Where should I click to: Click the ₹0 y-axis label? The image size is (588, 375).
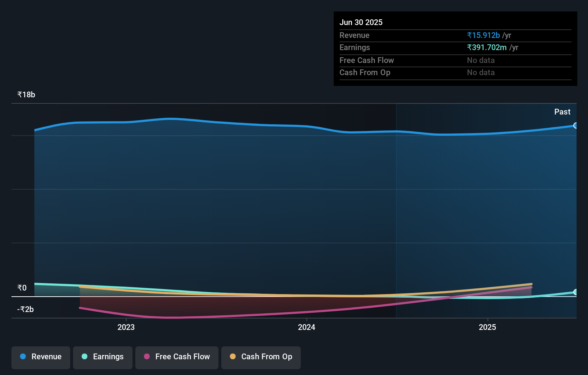22,288
